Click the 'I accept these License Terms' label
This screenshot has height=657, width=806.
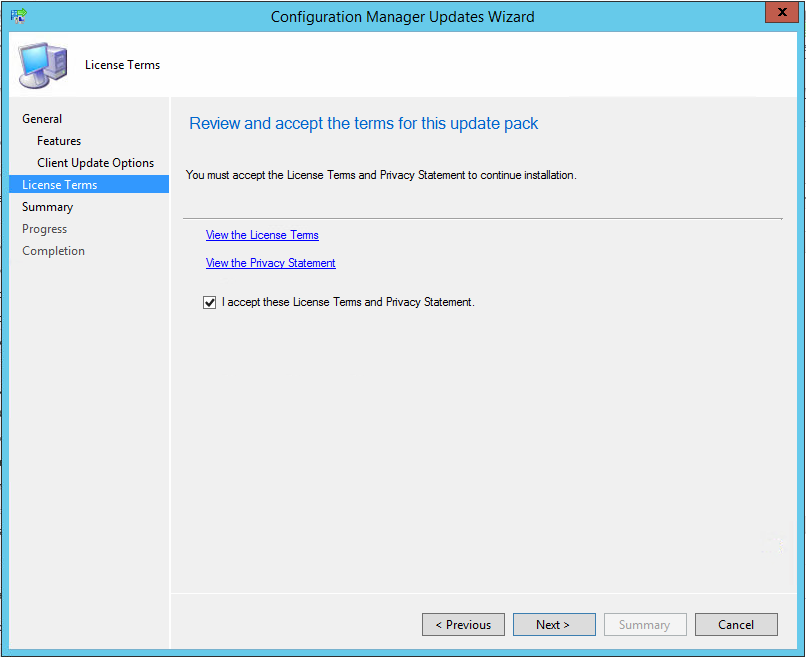click(348, 302)
